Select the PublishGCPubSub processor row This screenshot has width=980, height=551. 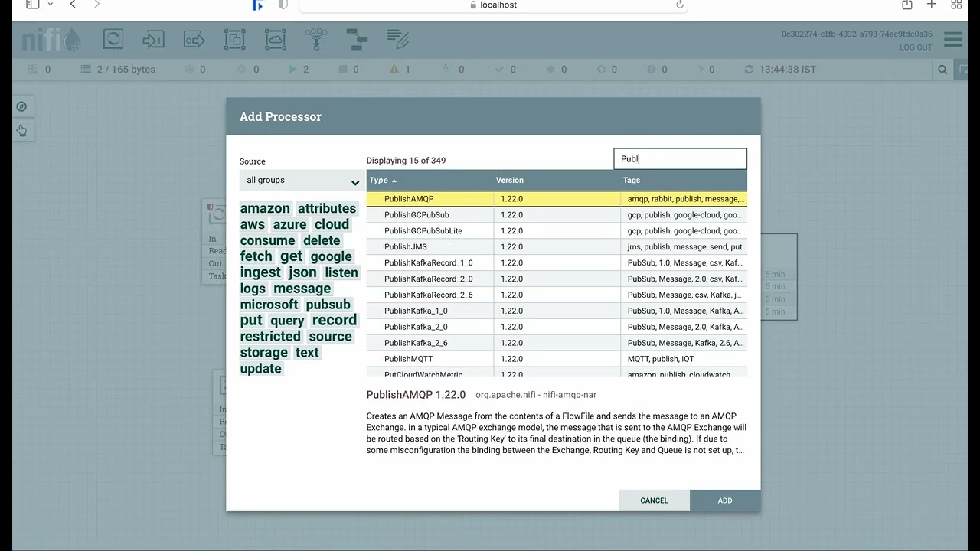[557, 215]
